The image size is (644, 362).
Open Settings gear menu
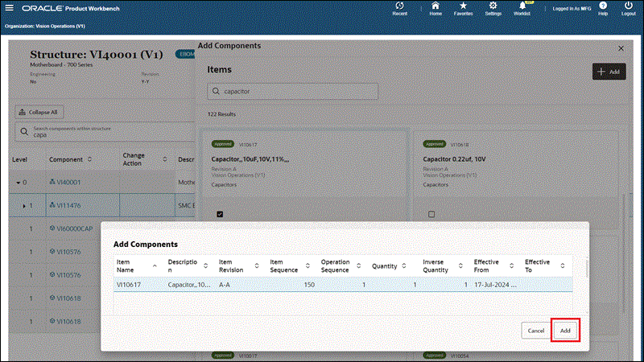point(493,9)
